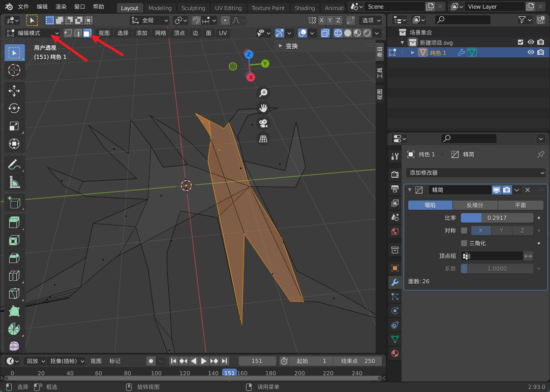Click the current frame 151 field

257,361
